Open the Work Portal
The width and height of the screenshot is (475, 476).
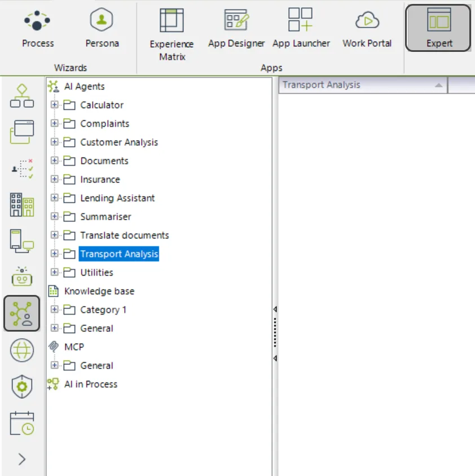point(367,29)
